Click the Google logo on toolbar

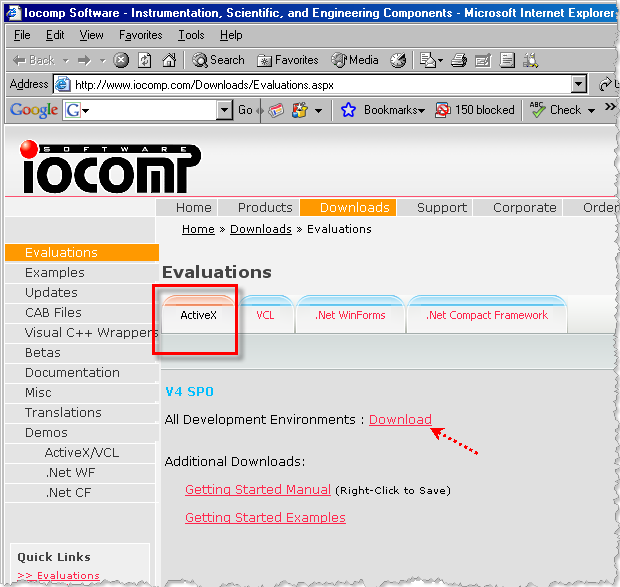(34, 110)
